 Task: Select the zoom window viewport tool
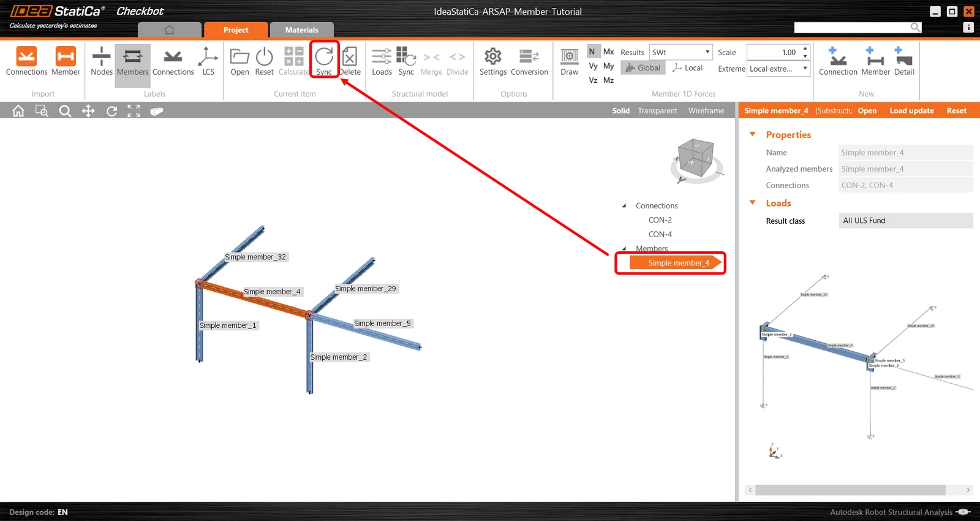tap(42, 111)
